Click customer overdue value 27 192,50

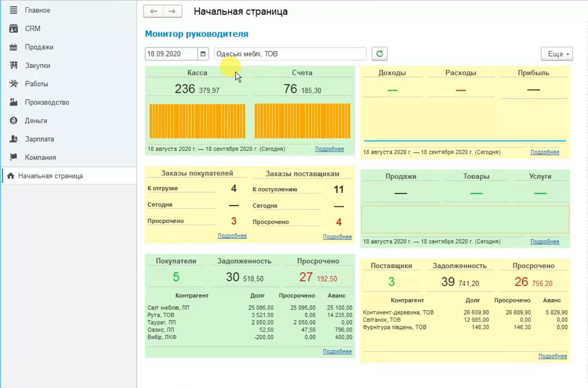pos(318,277)
